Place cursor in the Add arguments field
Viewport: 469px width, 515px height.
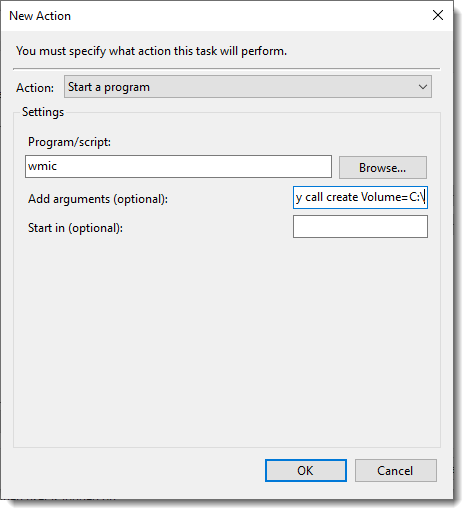(x=360, y=197)
